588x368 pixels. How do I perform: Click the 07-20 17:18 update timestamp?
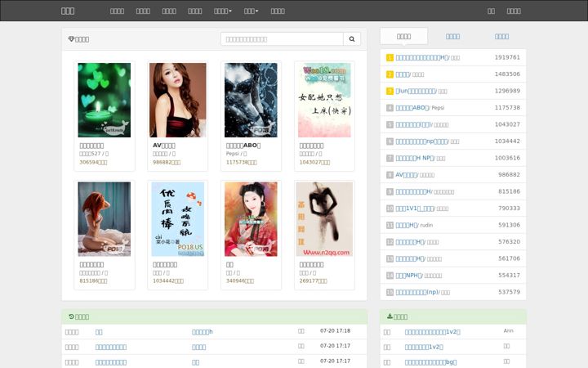tap(336, 331)
